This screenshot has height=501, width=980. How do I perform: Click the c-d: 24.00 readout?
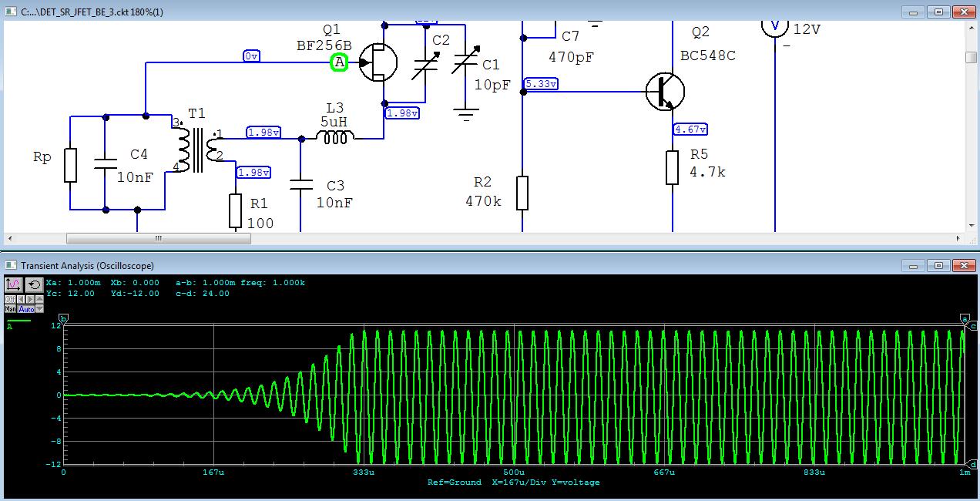(x=202, y=293)
